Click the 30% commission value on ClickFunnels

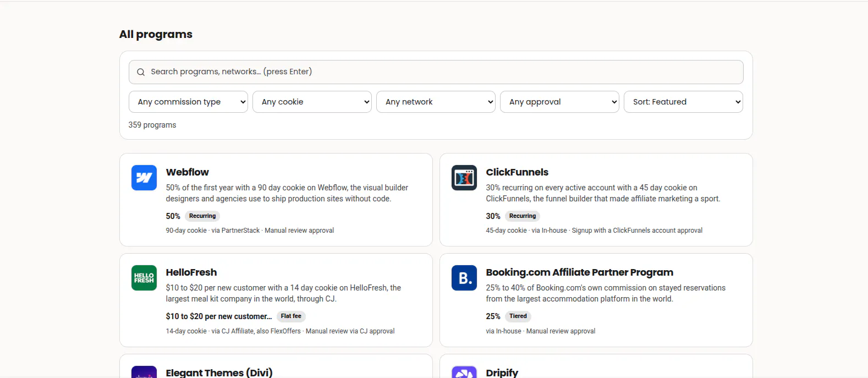click(493, 216)
